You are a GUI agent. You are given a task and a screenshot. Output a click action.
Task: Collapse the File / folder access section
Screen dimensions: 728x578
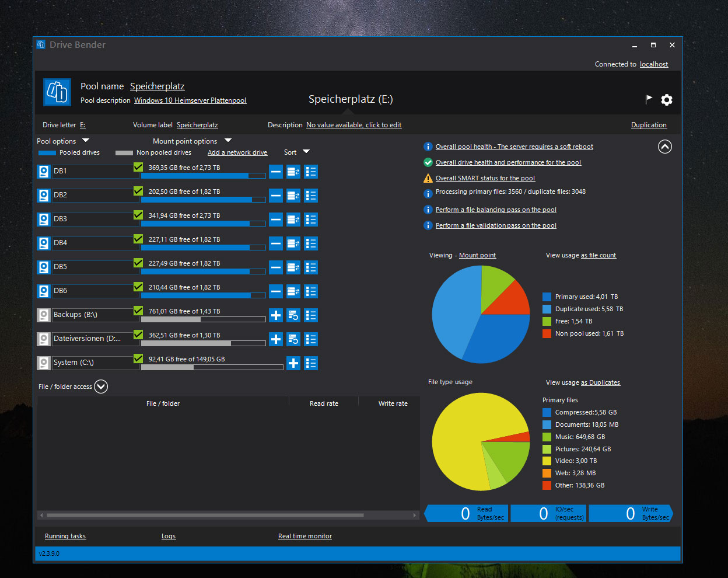tap(101, 387)
